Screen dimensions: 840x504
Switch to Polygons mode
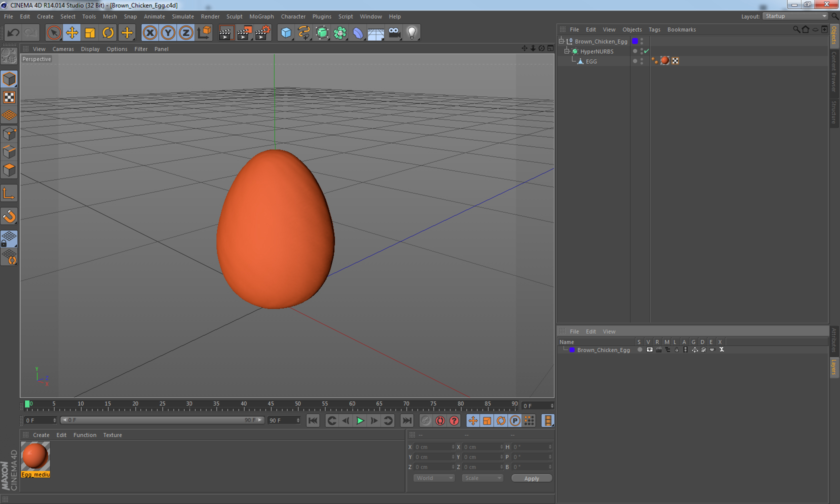click(x=9, y=170)
